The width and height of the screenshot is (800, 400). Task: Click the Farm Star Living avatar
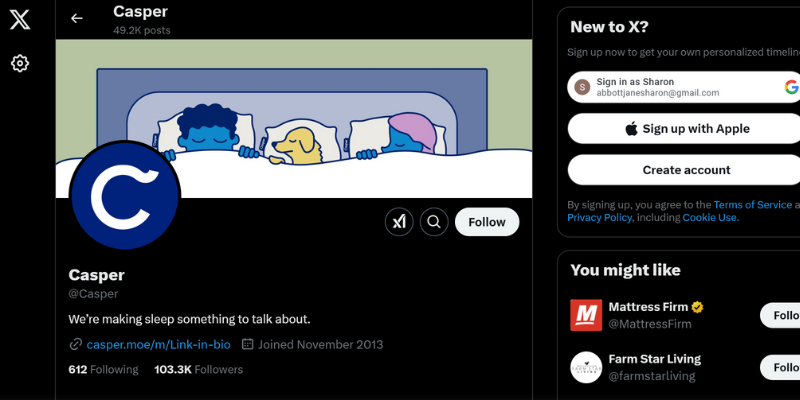[x=586, y=367]
